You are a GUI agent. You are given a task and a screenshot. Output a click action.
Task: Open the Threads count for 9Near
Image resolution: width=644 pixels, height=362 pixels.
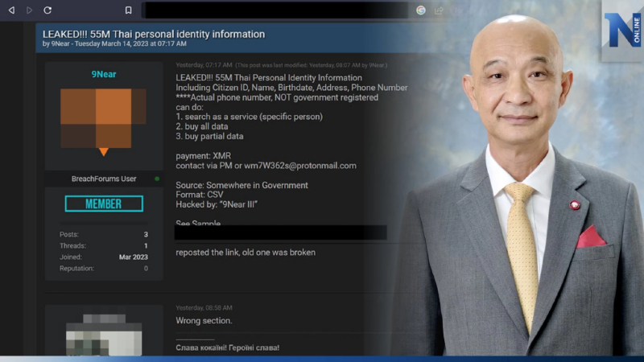pyautogui.click(x=145, y=246)
